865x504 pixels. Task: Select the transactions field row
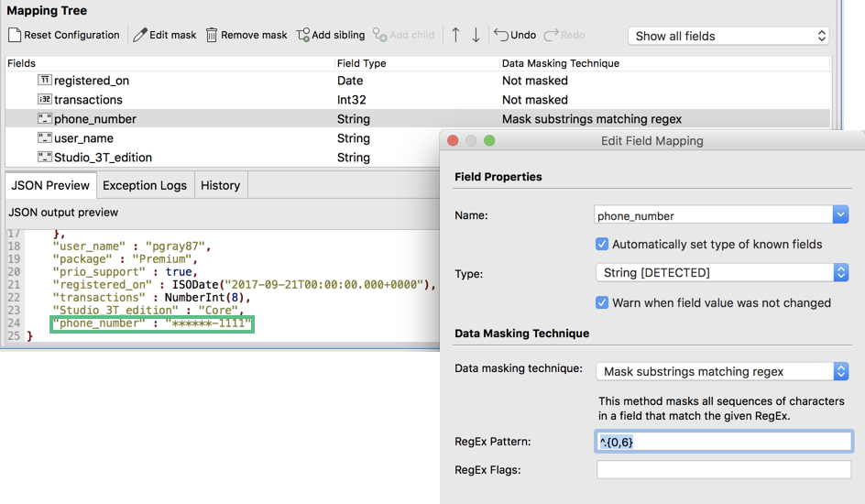[417, 100]
